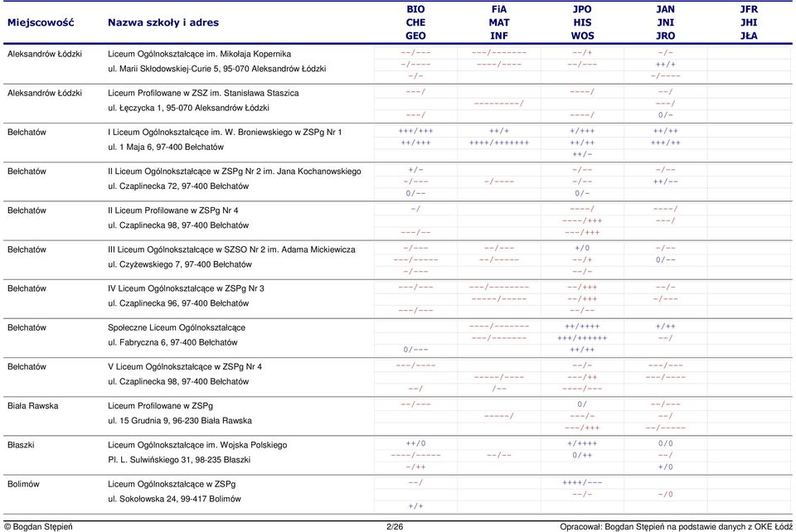Image resolution: width=796 pixels, height=532 pixels.
Task: Select the JHI header label
Action: pos(748,22)
